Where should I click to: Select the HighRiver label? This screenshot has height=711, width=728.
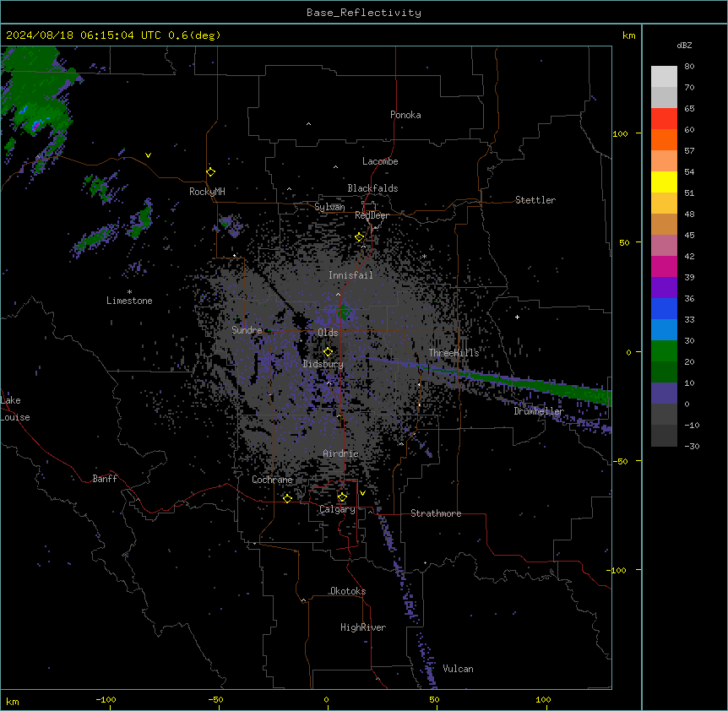pos(363,627)
